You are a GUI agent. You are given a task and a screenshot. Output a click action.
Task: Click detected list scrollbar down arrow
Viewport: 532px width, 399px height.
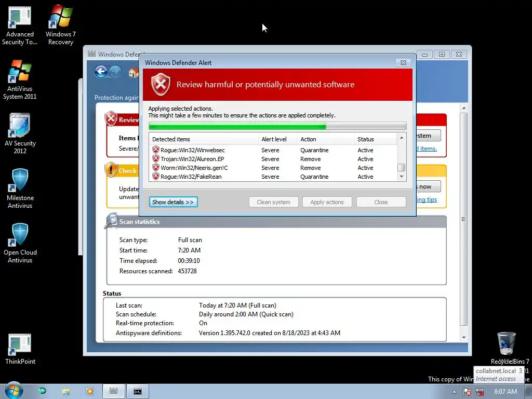point(402,177)
